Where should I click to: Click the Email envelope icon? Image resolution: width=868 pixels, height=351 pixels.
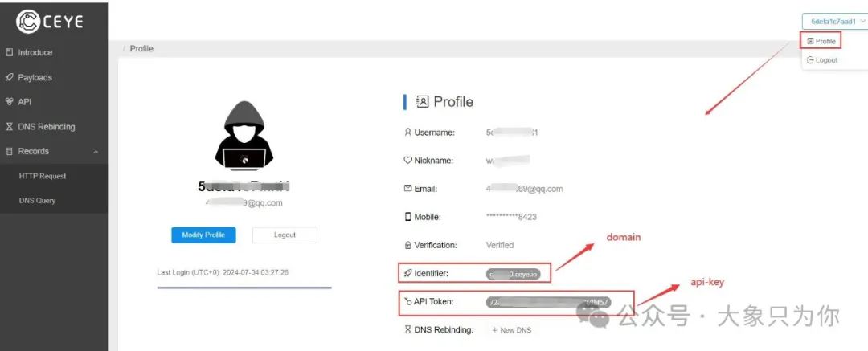point(408,188)
